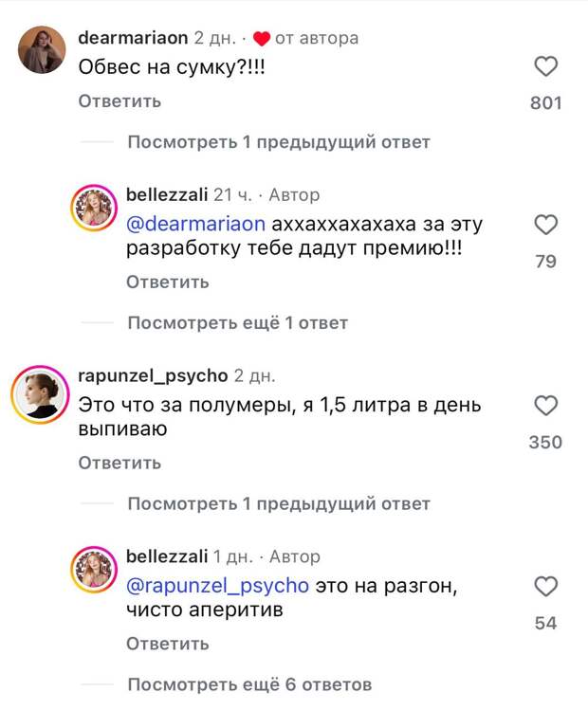Reply to rapunzel_psycho's comment

click(119, 463)
